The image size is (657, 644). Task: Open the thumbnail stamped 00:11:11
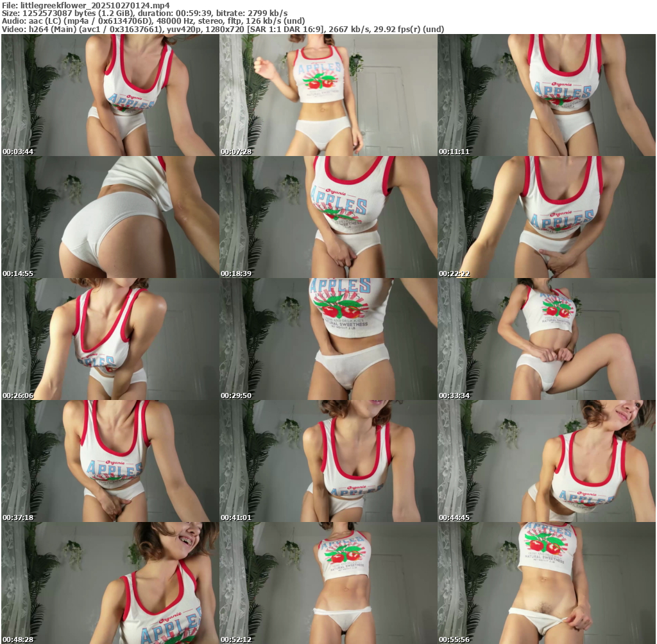pos(547,95)
